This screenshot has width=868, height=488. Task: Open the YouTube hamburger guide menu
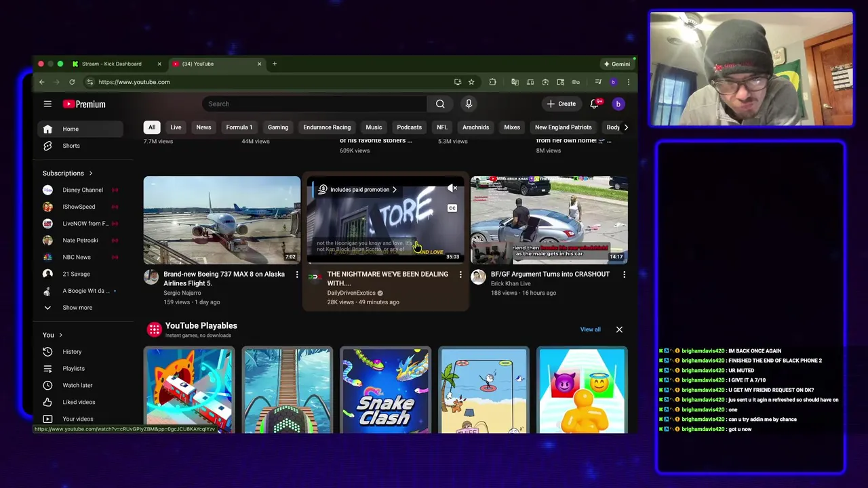click(x=47, y=104)
